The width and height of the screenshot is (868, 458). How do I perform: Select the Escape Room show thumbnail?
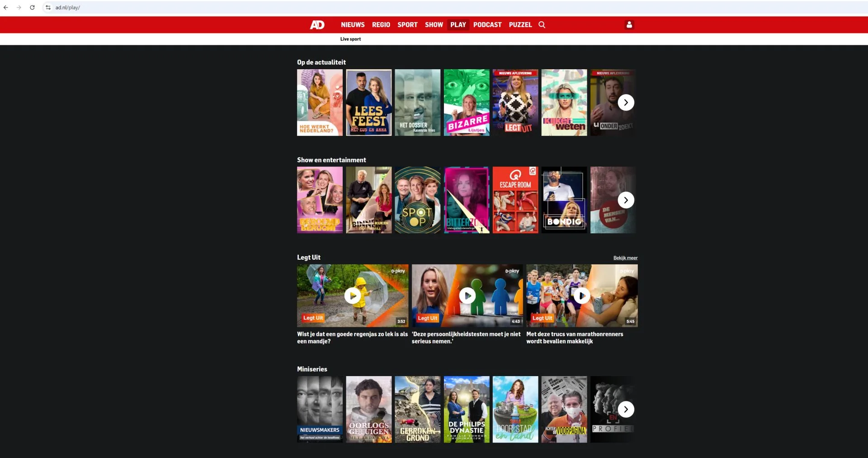click(515, 200)
